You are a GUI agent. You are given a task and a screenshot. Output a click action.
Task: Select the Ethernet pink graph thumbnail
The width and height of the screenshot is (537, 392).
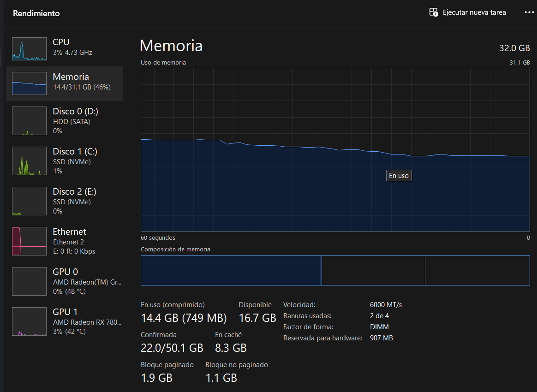coord(29,241)
